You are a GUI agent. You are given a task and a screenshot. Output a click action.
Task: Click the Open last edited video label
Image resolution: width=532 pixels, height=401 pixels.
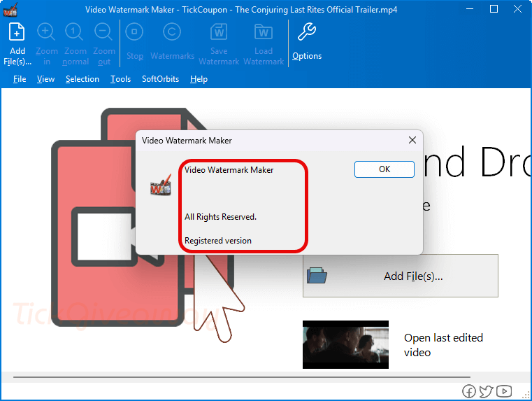pyautogui.click(x=443, y=345)
